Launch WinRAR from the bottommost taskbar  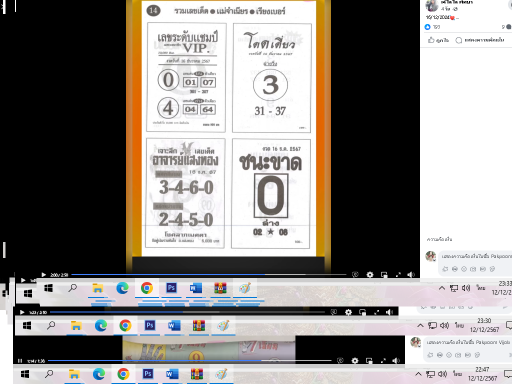tap(197, 374)
